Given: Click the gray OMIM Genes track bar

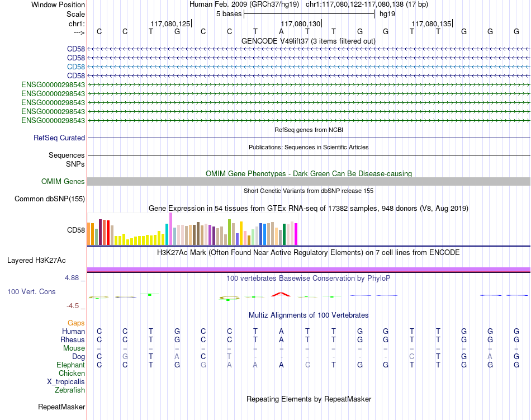Looking at the screenshot, I should 309,182.
